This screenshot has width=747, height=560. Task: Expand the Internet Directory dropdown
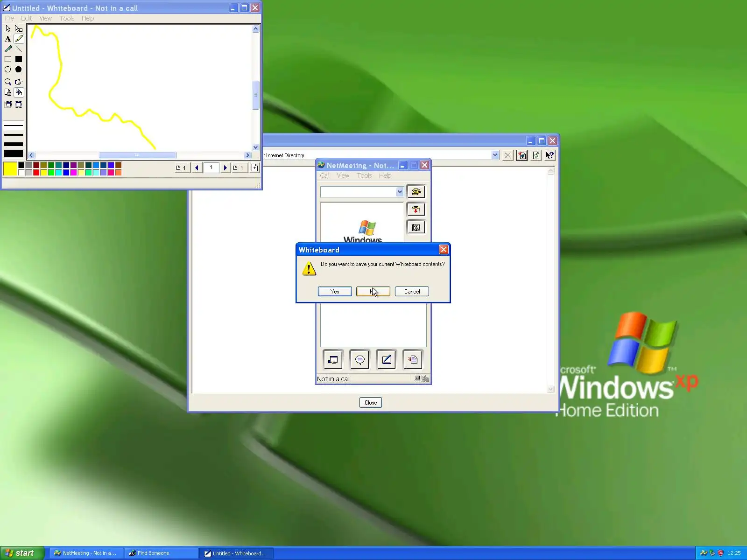tap(495, 155)
